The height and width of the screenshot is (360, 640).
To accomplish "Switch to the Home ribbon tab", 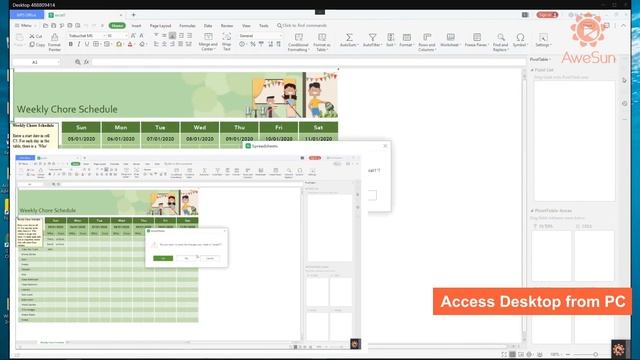I will point(117,25).
